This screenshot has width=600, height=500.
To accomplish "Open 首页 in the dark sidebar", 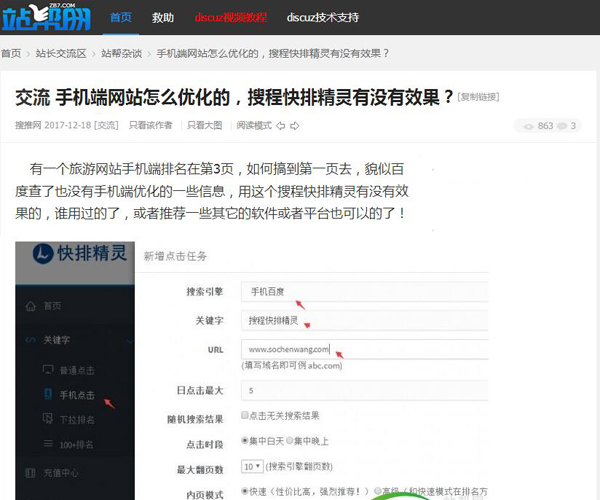I will (x=52, y=306).
